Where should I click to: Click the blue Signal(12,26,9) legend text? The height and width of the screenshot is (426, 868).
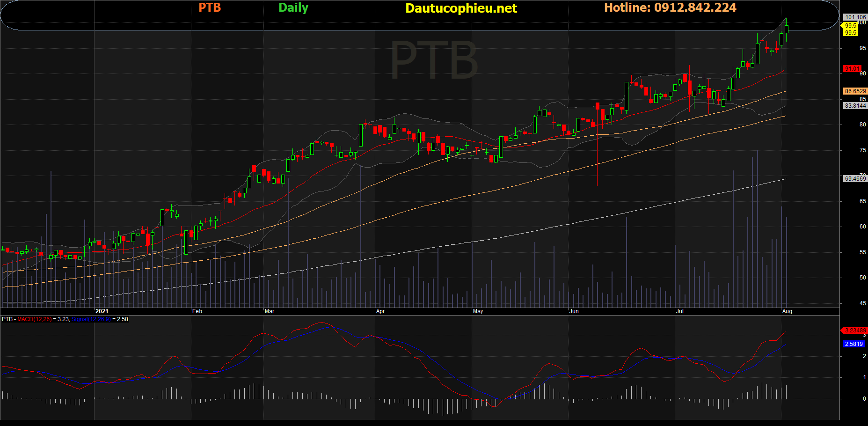pyautogui.click(x=91, y=319)
